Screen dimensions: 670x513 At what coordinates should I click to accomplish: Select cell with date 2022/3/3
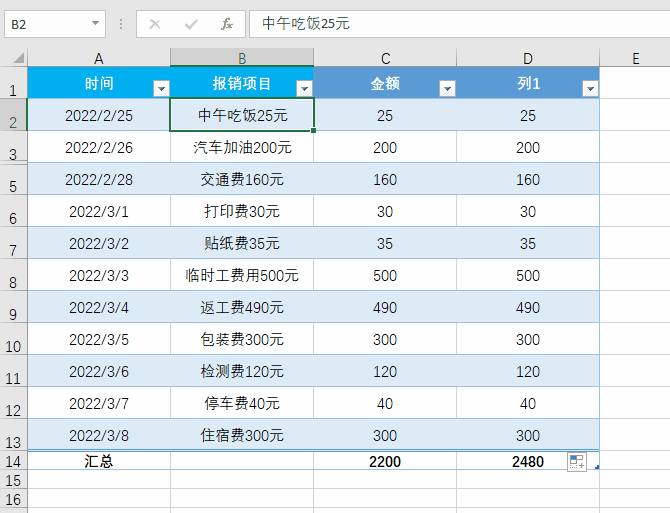[99, 275]
